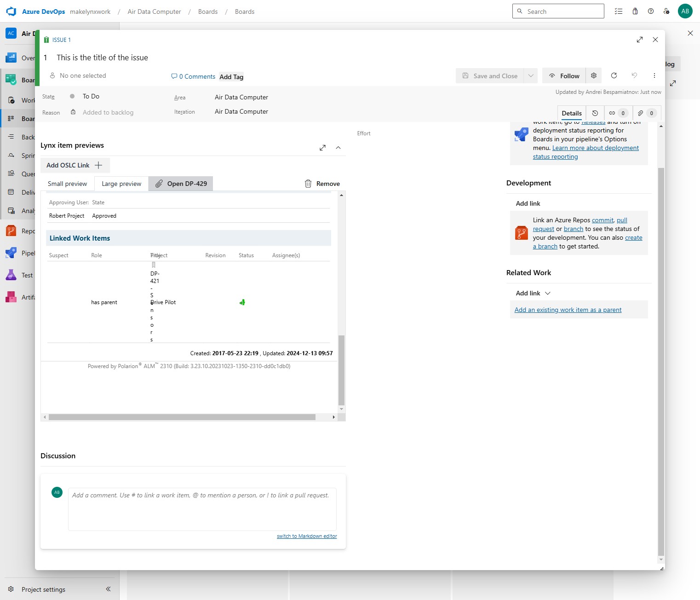Open work item settings gear icon
Screen dimensions: 700x600
(x=594, y=76)
